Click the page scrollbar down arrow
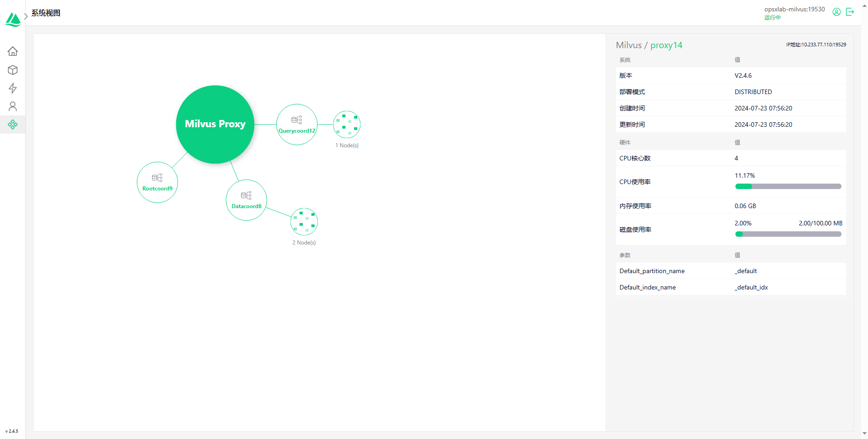Viewport: 868px width, 439px height. coord(864,434)
